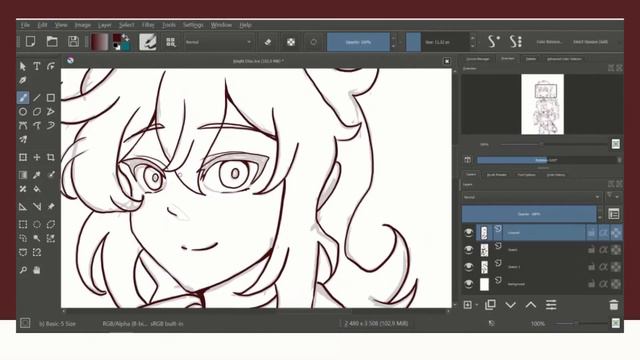
Task: Open the Settings menu
Action: click(193, 25)
